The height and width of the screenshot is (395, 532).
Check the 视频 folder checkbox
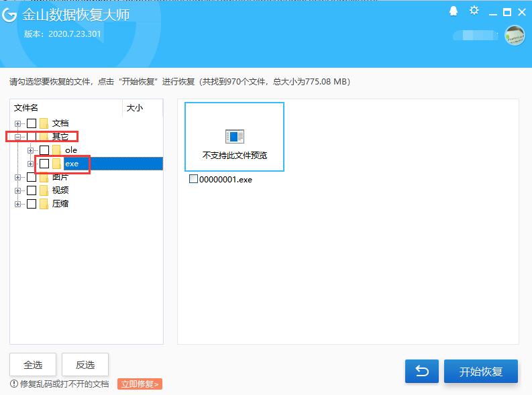click(32, 190)
